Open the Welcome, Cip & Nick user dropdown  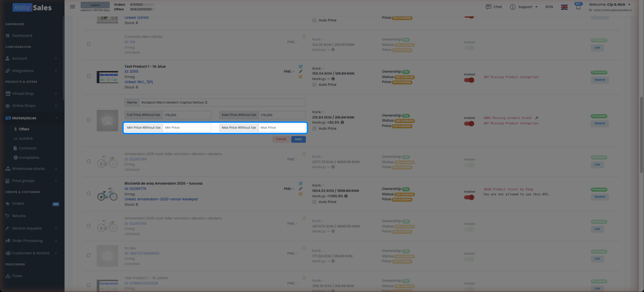click(610, 5)
